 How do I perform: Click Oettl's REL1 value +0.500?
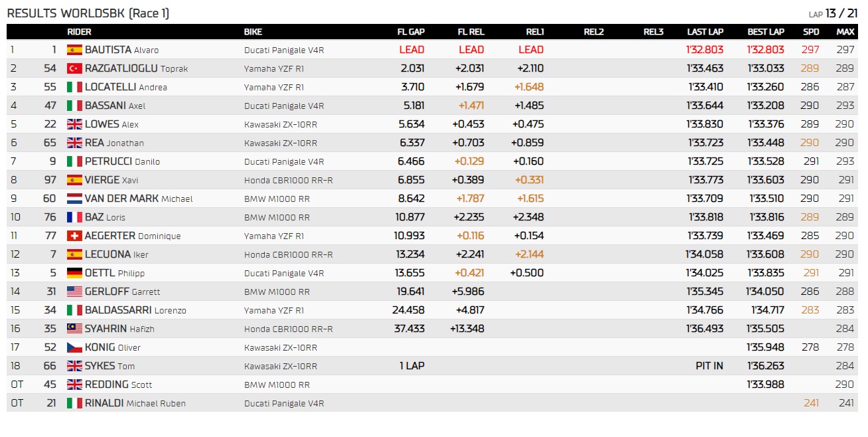click(x=527, y=273)
